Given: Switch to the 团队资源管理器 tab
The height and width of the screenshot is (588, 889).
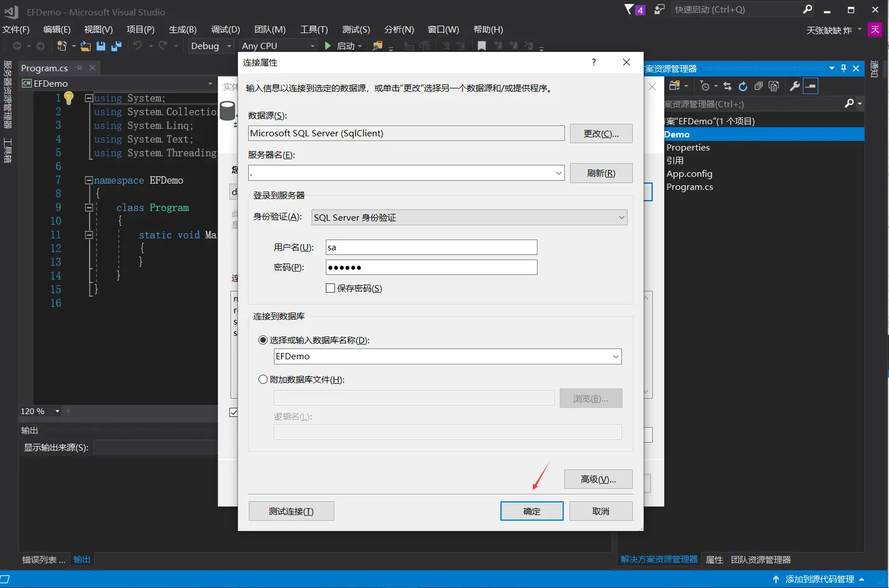Looking at the screenshot, I should coord(761,559).
